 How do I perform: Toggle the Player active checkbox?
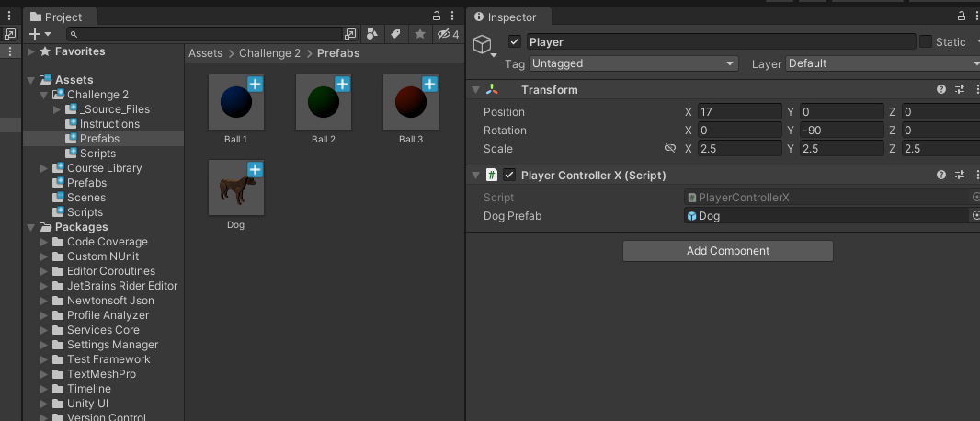point(515,42)
